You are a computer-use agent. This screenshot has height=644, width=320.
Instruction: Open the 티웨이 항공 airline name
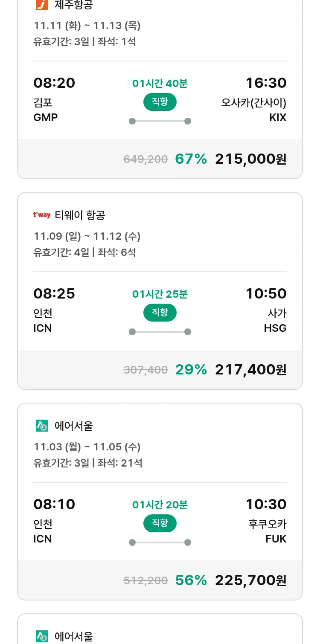(80, 215)
